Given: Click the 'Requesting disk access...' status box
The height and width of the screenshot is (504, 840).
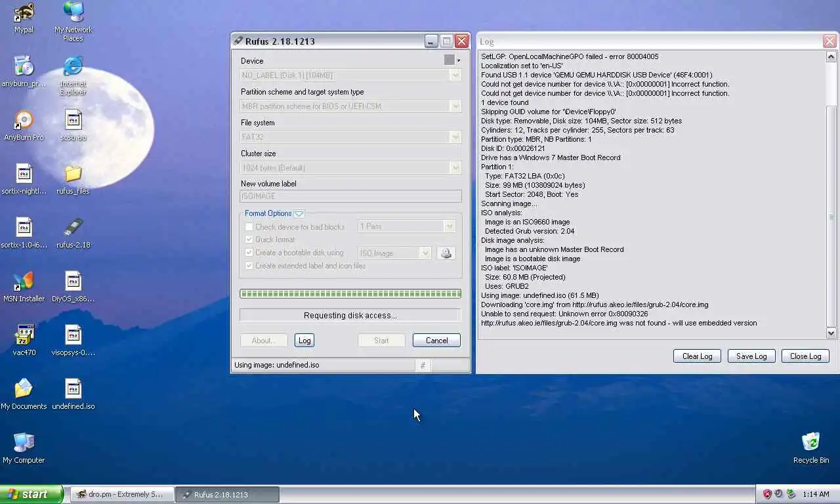Looking at the screenshot, I should pyautogui.click(x=350, y=315).
